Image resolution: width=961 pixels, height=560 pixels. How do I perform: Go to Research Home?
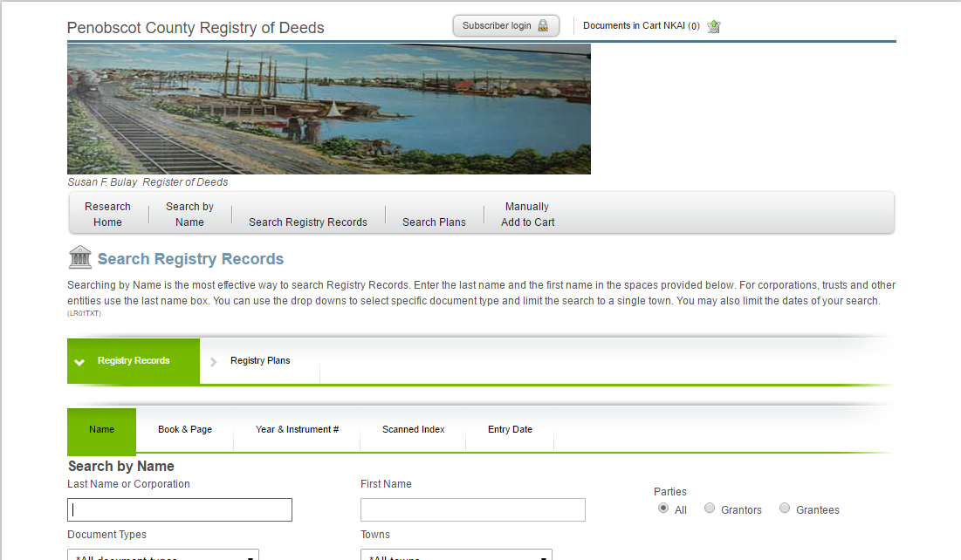click(107, 214)
